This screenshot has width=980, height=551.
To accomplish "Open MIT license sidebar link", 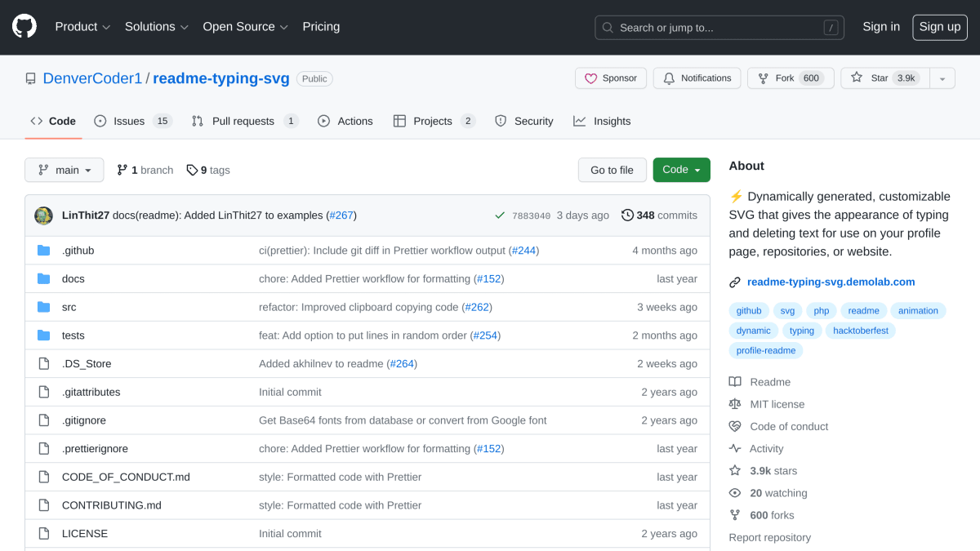I will (766, 404).
